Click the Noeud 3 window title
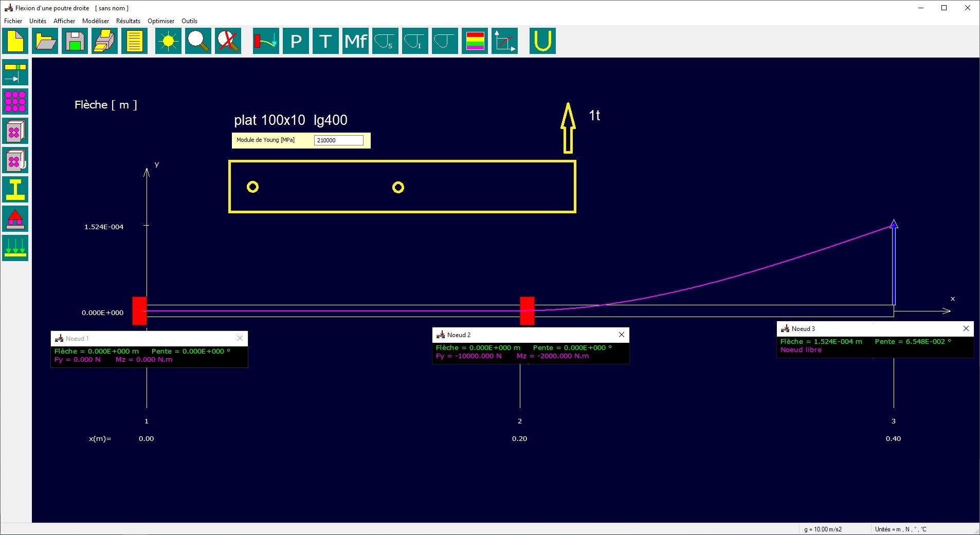 click(x=803, y=329)
